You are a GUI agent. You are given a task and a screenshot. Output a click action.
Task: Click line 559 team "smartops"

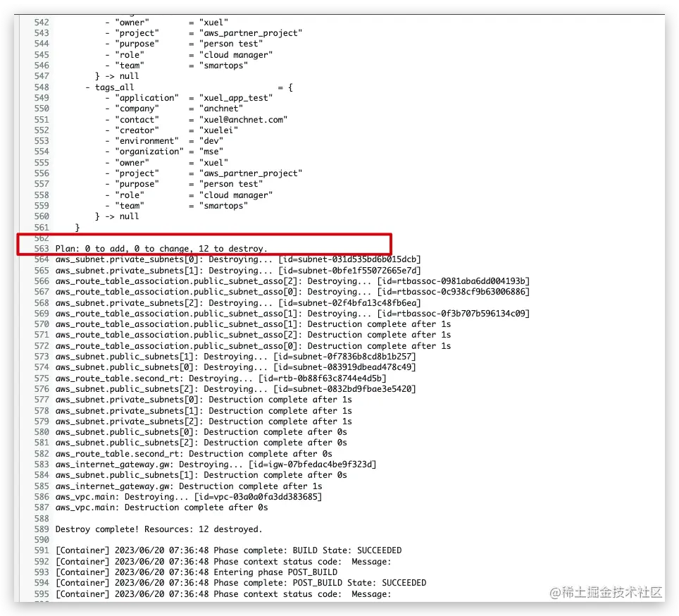click(177, 206)
